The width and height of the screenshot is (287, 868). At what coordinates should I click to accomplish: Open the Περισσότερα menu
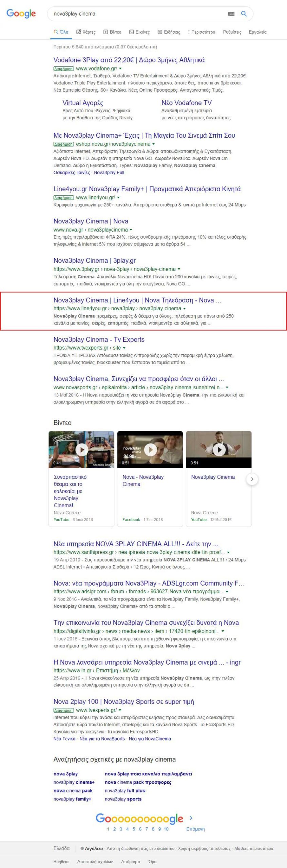[x=202, y=32]
